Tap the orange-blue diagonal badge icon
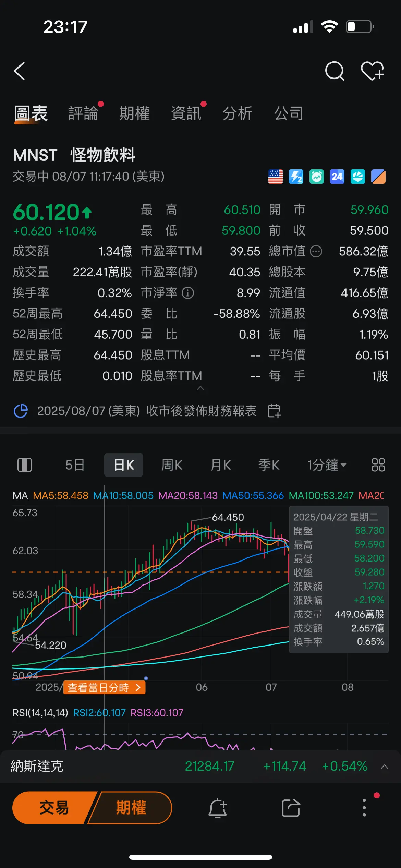Image resolution: width=401 pixels, height=868 pixels. (x=378, y=177)
